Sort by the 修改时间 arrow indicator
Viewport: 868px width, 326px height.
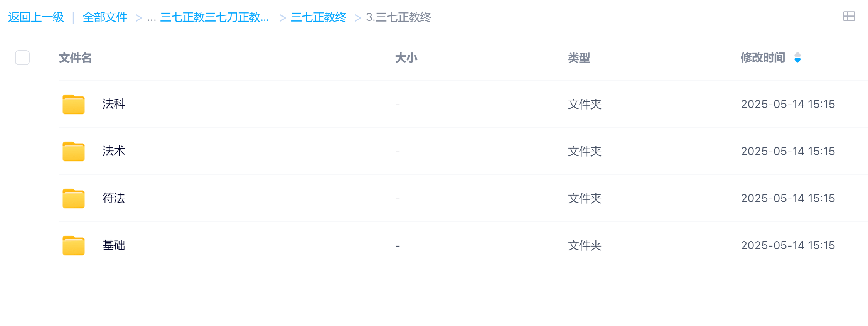797,58
